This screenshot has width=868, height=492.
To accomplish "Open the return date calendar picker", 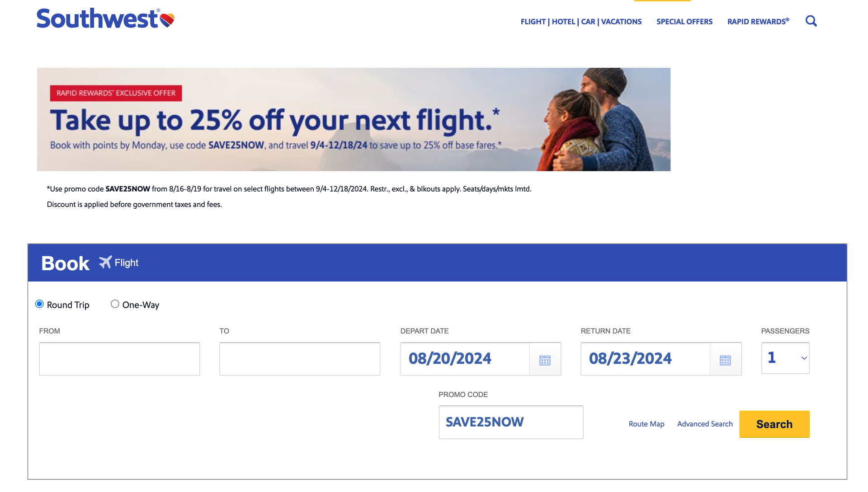I will point(725,359).
